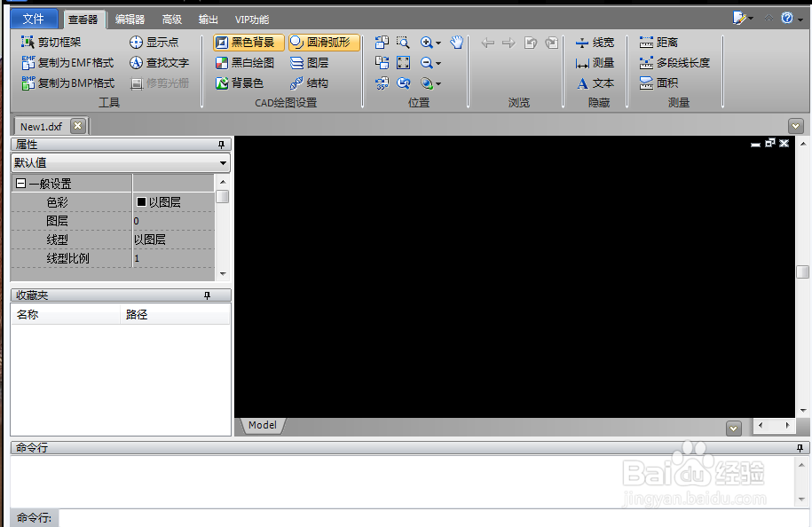Close the New1.dxf document tab
This screenshot has width=812, height=527.
[78, 126]
